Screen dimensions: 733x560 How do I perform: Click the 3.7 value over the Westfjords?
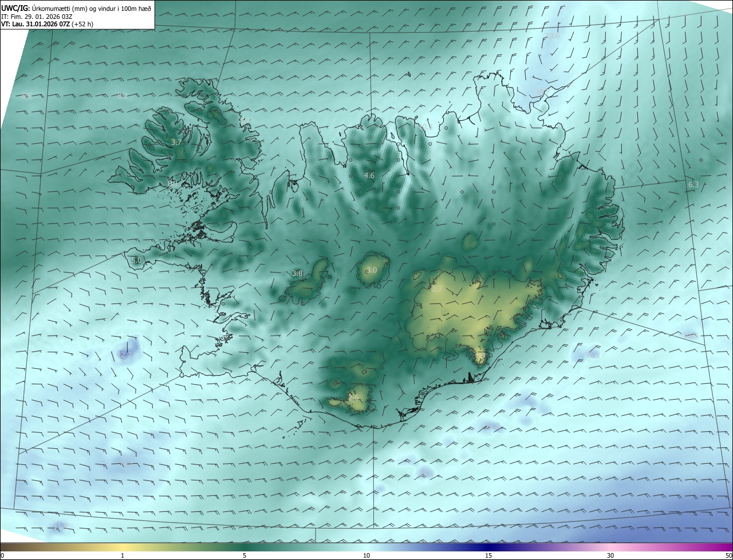pyautogui.click(x=176, y=142)
